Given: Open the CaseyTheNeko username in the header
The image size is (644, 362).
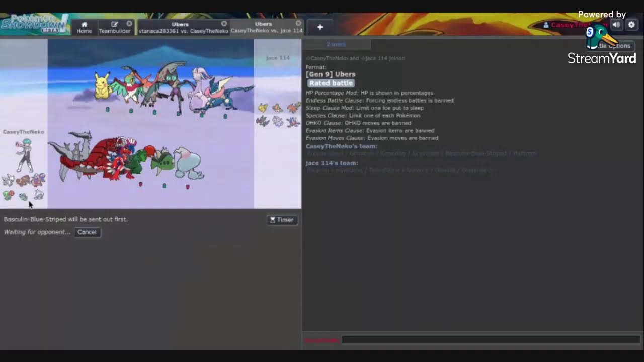Looking at the screenshot, I should point(575,25).
